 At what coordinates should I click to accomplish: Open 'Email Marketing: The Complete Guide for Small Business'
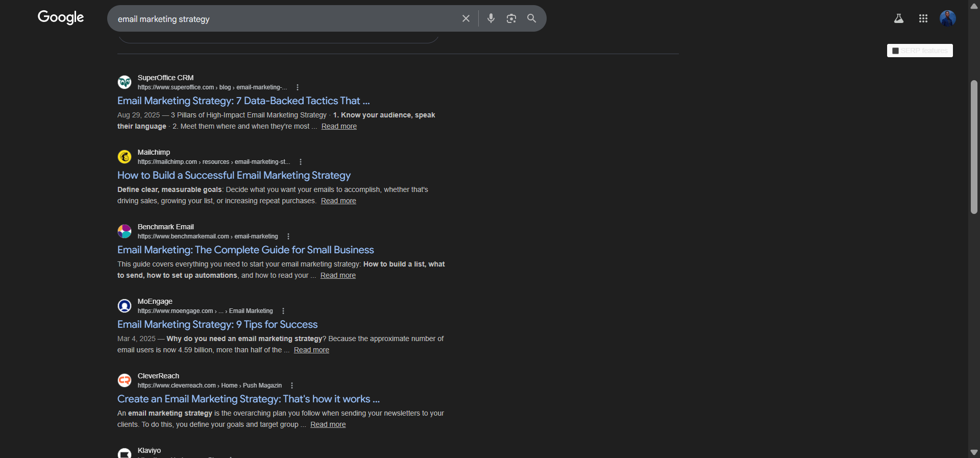tap(246, 250)
